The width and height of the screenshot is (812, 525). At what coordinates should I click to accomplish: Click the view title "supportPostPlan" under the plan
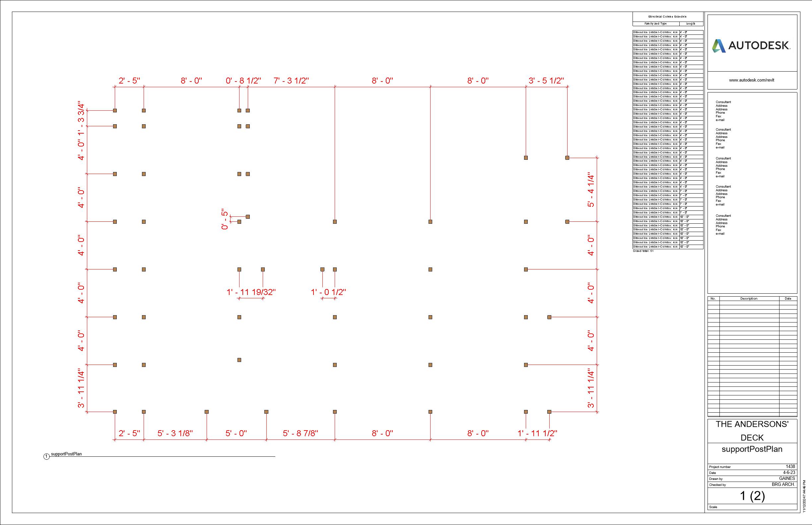[x=67, y=454]
